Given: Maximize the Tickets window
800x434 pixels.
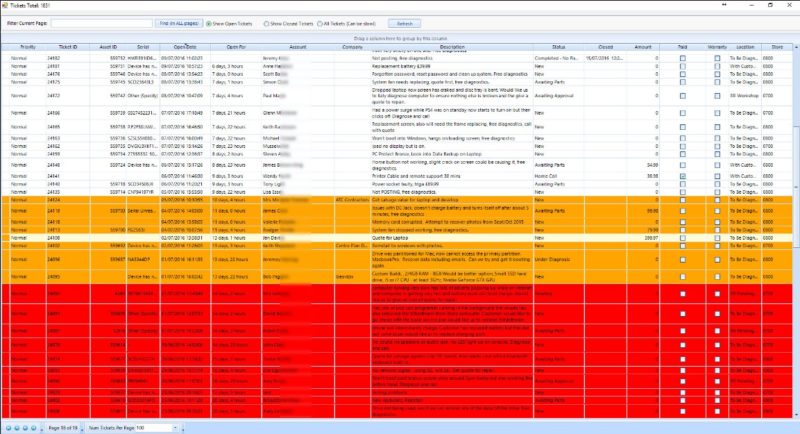Looking at the screenshot, I should 770,5.
